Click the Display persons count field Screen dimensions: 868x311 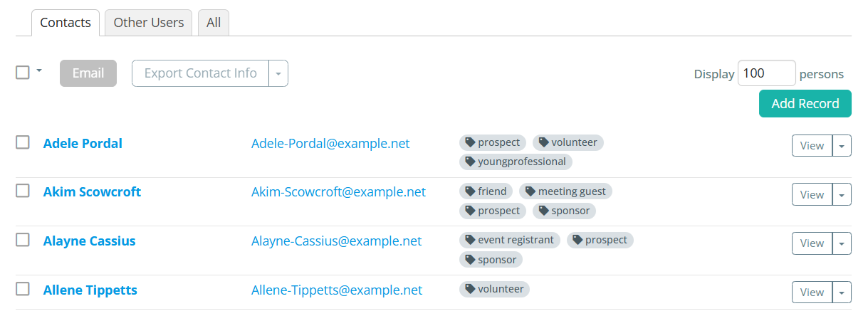pos(766,73)
